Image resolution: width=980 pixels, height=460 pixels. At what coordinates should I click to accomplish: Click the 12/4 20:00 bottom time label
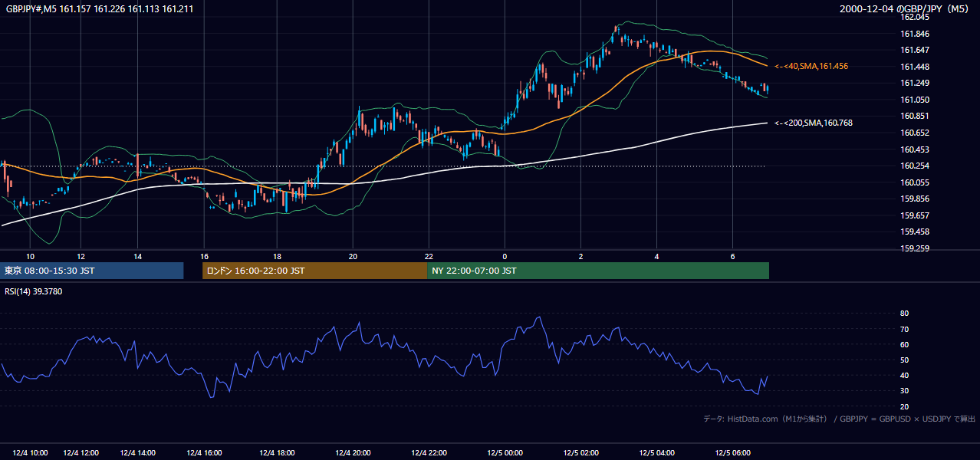point(353,453)
